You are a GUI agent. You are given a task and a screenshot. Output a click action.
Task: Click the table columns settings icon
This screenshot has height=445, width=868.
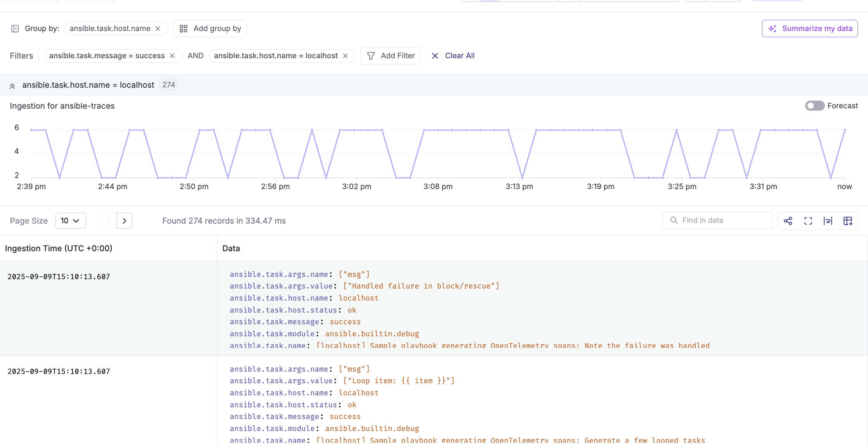coord(848,221)
